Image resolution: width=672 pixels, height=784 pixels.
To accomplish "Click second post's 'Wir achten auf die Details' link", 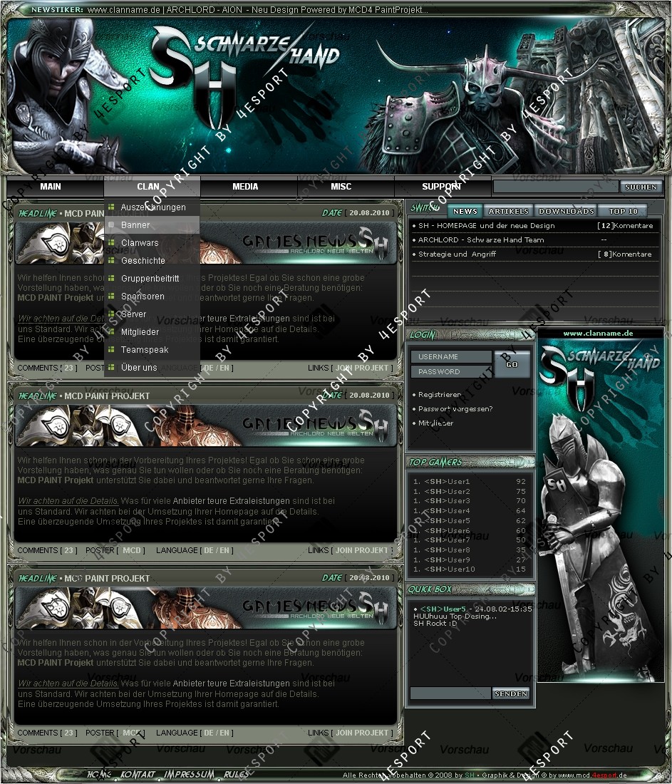I will coord(68,501).
